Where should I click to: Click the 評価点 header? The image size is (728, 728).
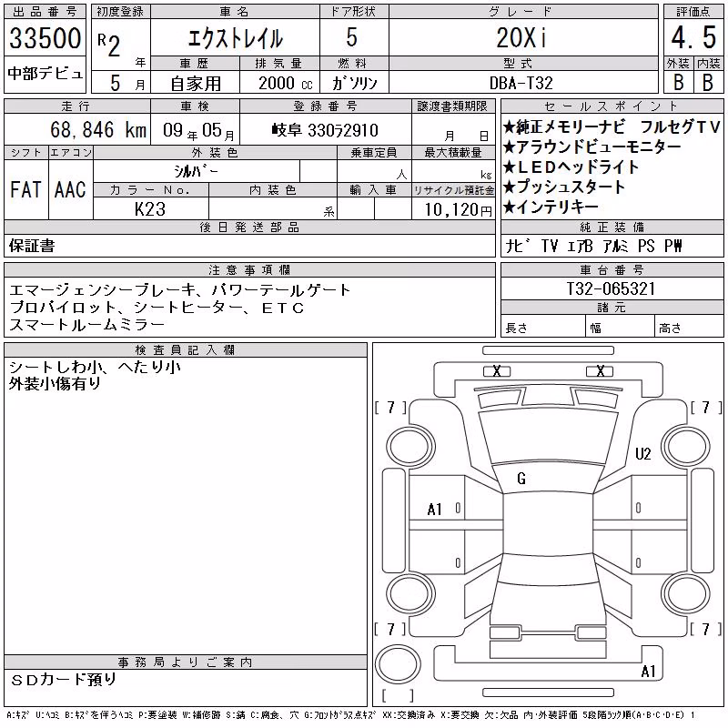(x=693, y=12)
